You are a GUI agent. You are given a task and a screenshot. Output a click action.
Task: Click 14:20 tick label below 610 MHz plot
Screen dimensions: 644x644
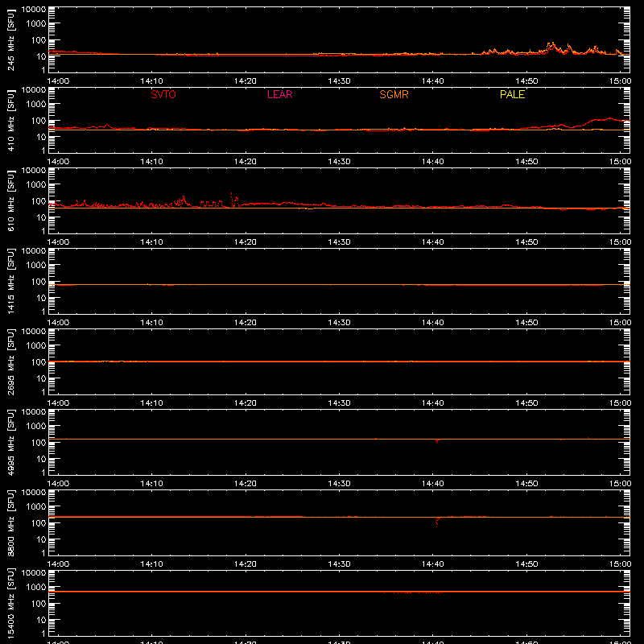[x=246, y=242]
